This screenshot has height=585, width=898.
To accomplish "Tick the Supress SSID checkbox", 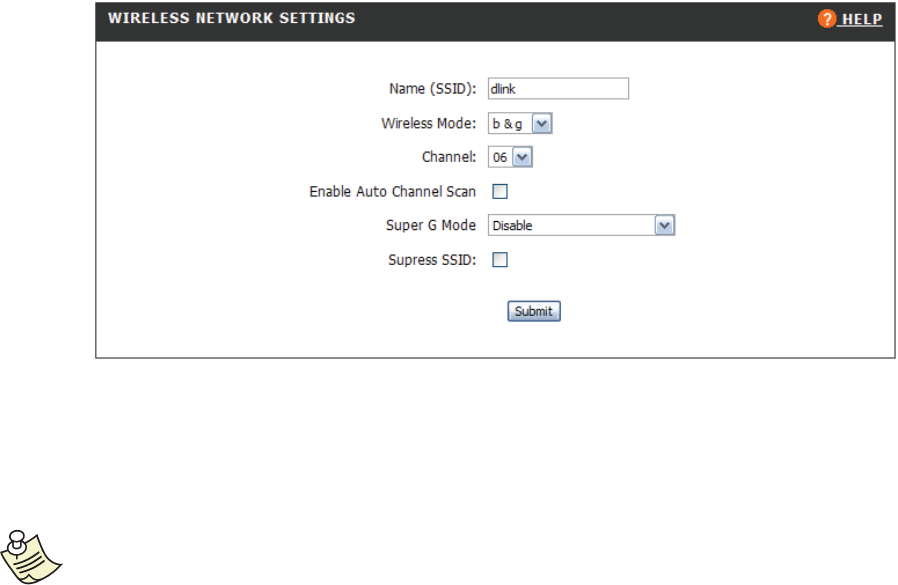I will click(x=500, y=260).
